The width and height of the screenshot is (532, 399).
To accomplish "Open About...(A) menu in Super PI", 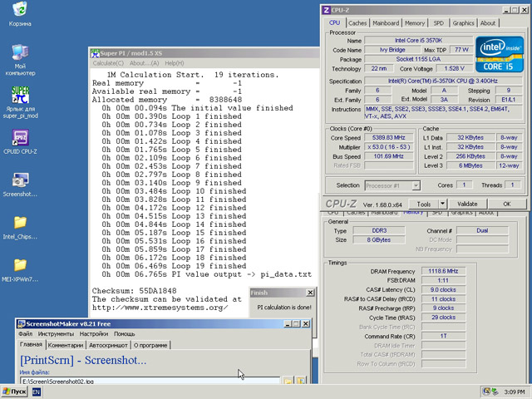I will 144,63.
